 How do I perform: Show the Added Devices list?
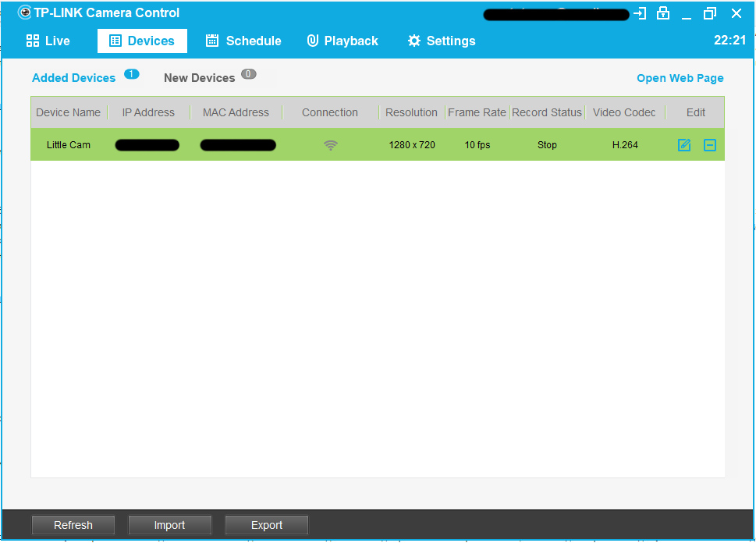[74, 78]
